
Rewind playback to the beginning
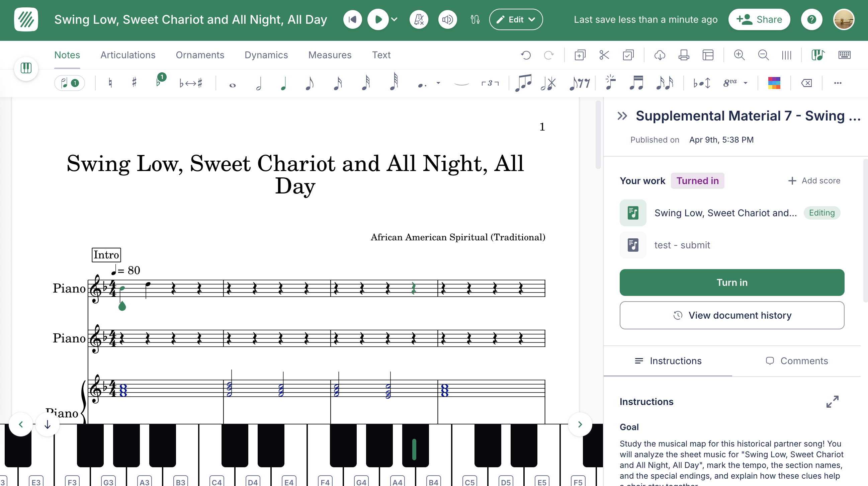tap(352, 19)
